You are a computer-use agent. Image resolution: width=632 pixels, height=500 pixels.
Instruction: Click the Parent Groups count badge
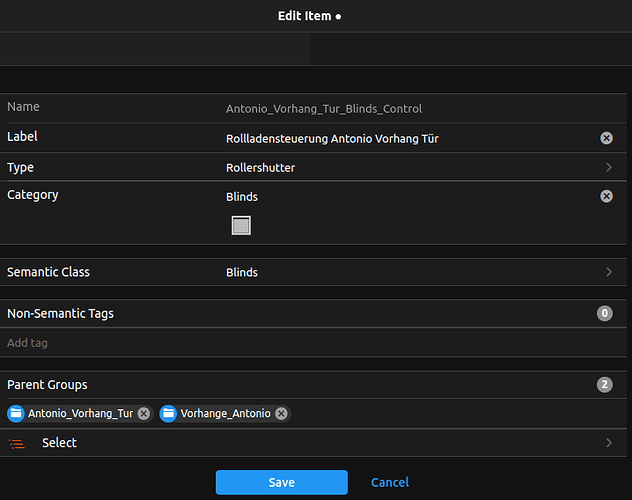pyautogui.click(x=605, y=384)
